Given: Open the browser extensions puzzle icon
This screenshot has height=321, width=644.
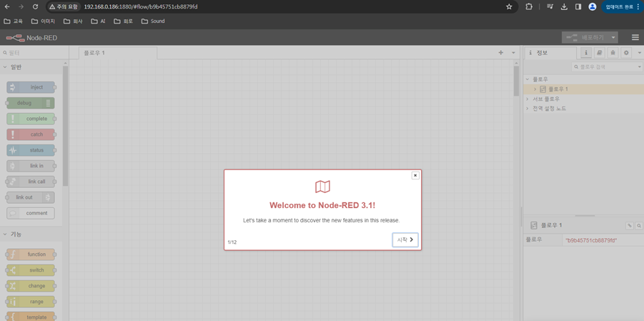Looking at the screenshot, I should pos(529,6).
